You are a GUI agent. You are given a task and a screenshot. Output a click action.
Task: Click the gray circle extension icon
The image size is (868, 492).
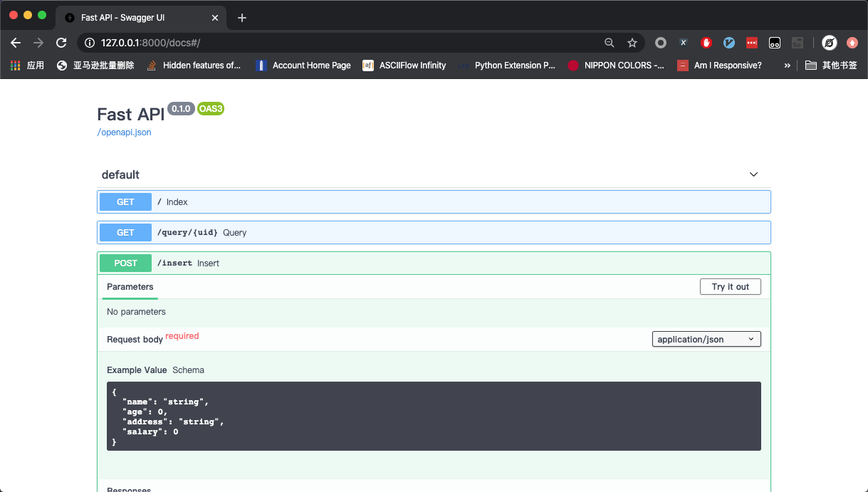661,43
